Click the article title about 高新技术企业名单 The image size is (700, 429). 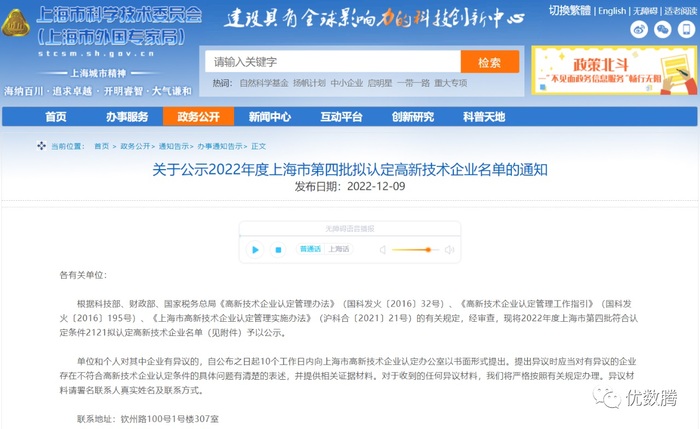tap(350, 170)
